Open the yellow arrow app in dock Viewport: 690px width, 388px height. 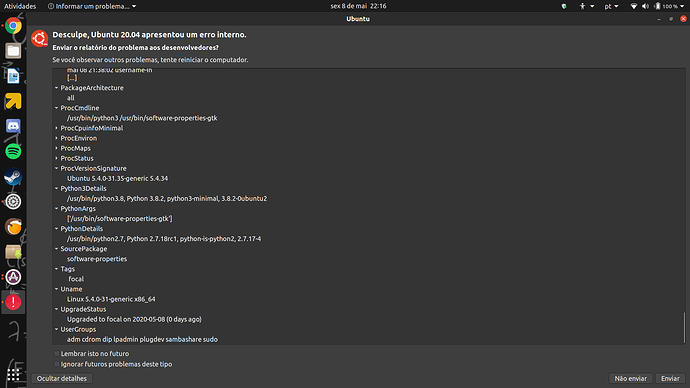[x=13, y=101]
